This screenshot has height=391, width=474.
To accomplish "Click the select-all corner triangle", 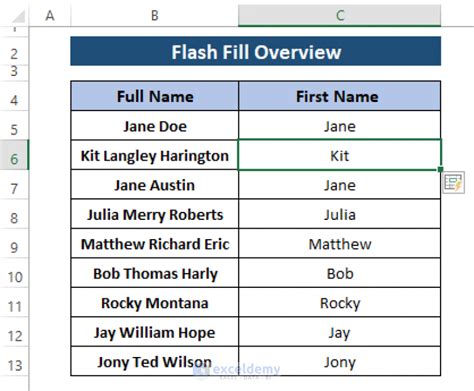I will (x=17, y=16).
